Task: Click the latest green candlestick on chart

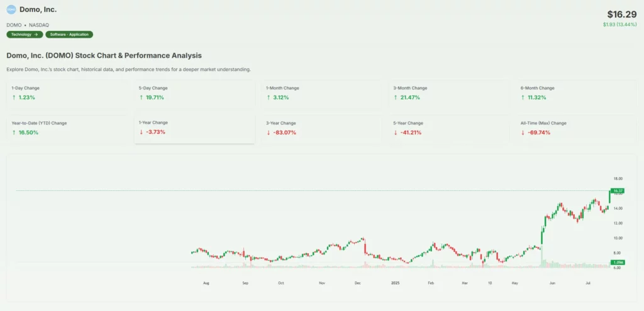Action: coord(609,197)
